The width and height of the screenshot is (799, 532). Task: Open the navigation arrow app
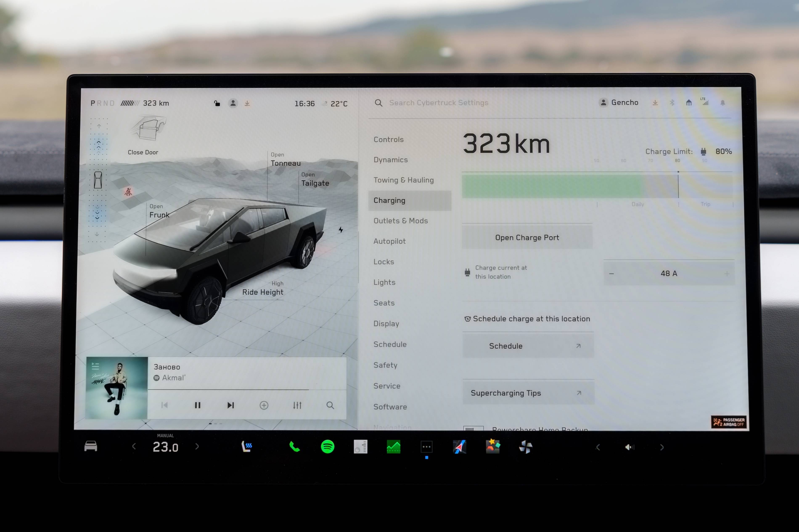point(459,447)
